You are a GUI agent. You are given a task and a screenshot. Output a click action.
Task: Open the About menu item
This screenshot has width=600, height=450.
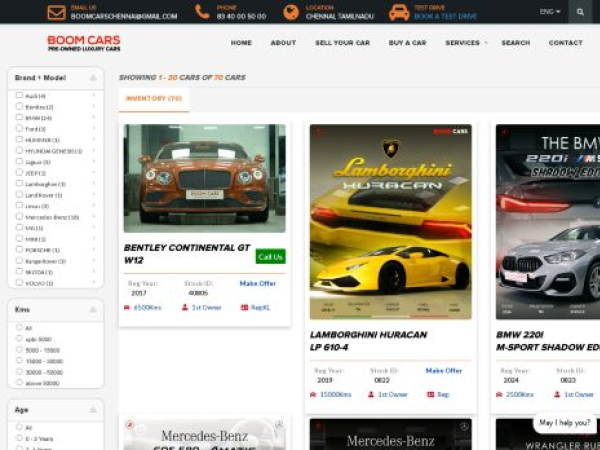[x=283, y=43]
